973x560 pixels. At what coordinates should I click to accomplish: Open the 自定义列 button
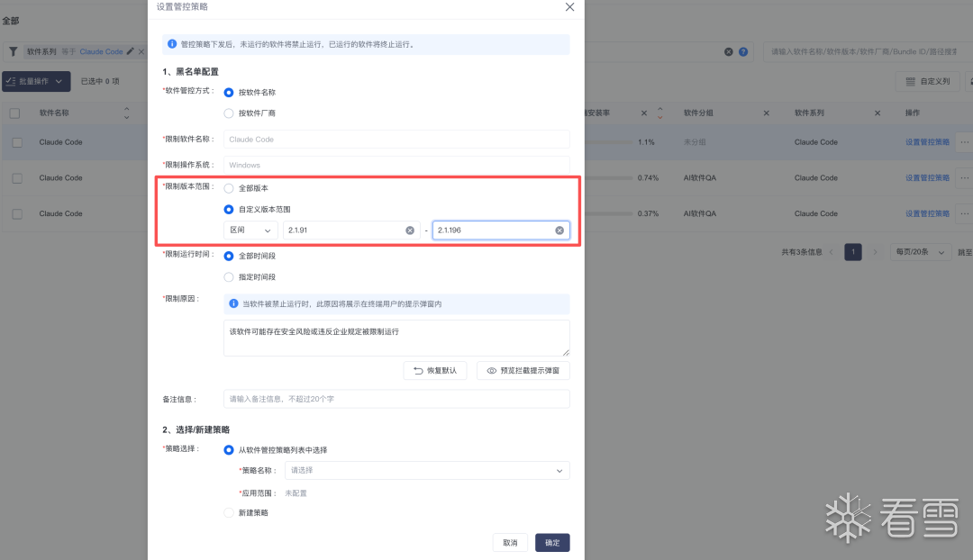928,81
